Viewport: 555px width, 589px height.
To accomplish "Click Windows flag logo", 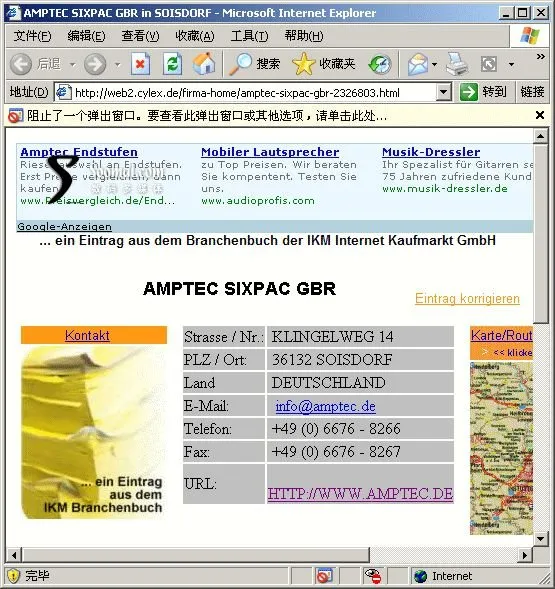I will coord(530,36).
